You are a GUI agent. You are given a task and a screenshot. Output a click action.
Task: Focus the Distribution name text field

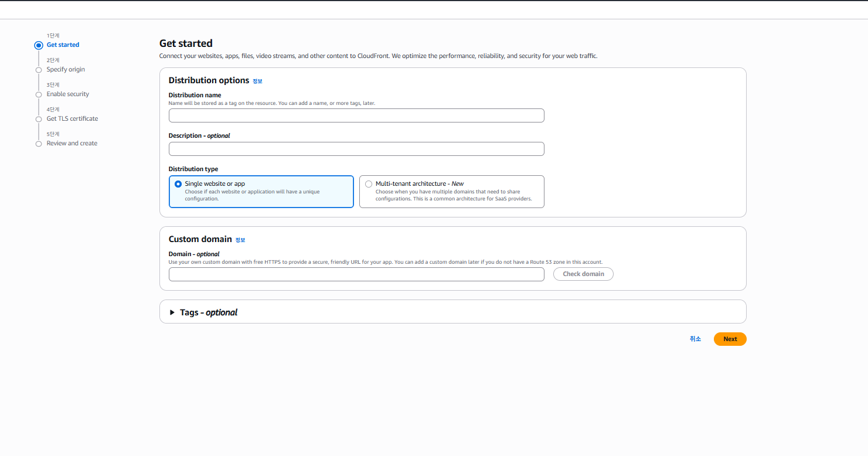(356, 115)
